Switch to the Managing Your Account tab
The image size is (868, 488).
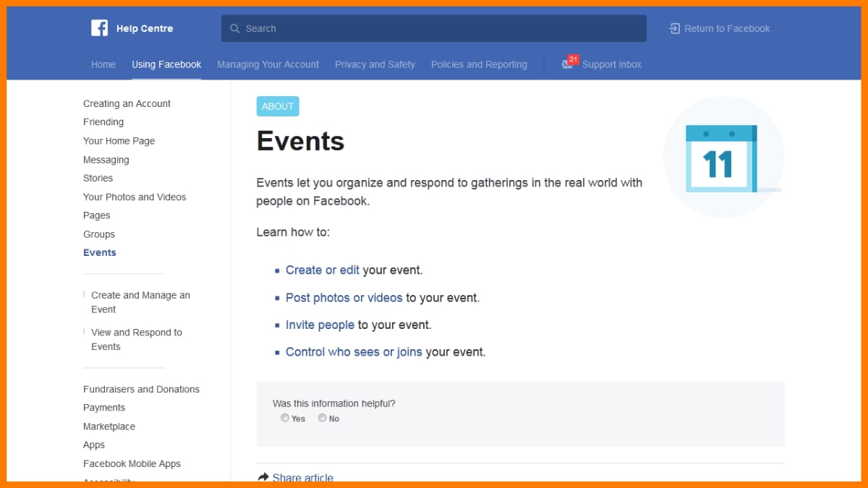[268, 64]
